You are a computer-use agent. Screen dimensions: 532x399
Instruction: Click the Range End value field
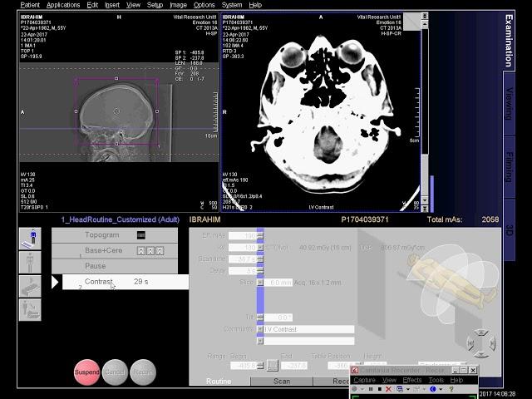(x=293, y=366)
